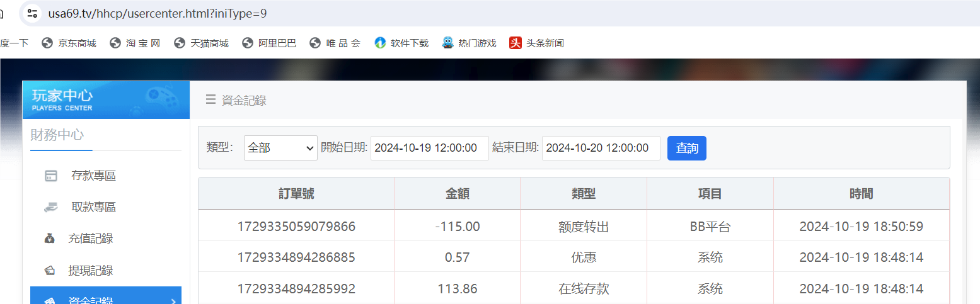Select order number 1729334894285992
The image size is (980, 304).
(x=296, y=289)
